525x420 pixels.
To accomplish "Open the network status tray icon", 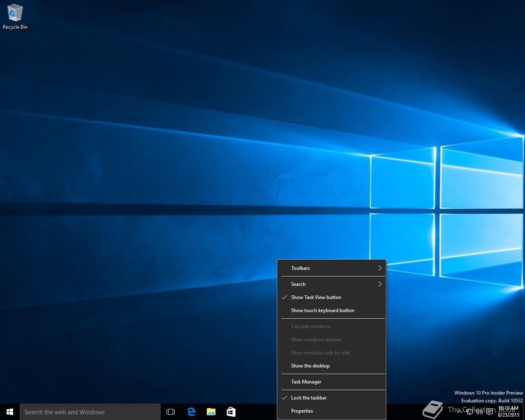I will (470, 412).
